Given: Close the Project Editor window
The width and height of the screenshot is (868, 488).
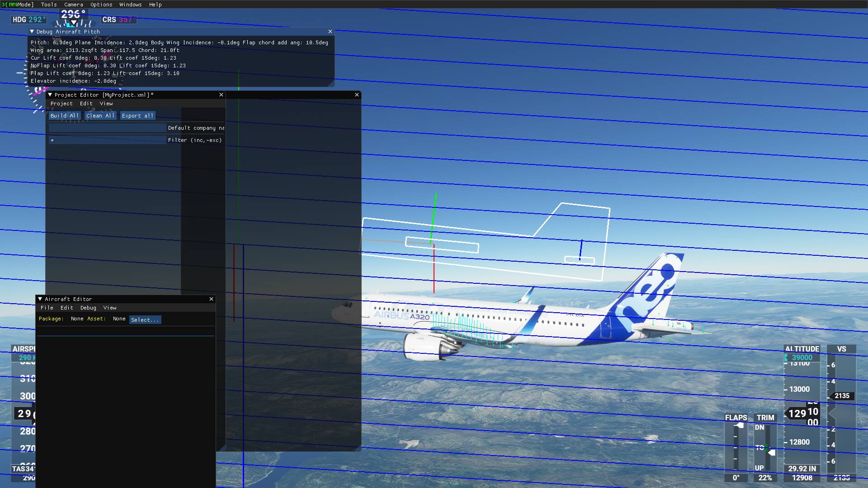Looking at the screenshot, I should click(221, 95).
